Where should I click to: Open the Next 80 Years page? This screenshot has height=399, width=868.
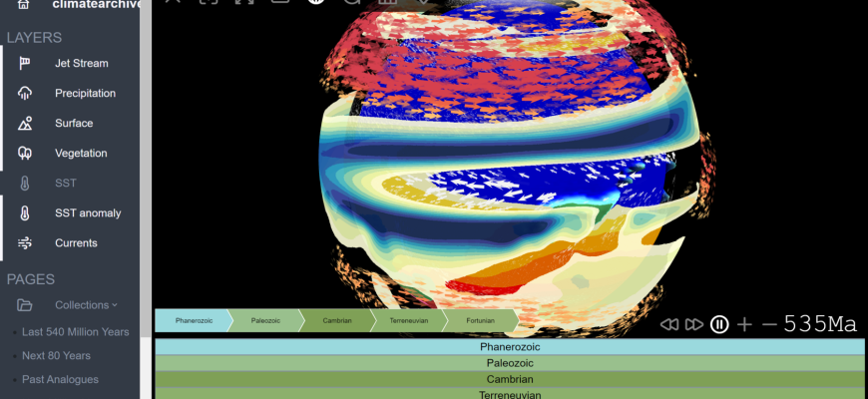coord(56,356)
